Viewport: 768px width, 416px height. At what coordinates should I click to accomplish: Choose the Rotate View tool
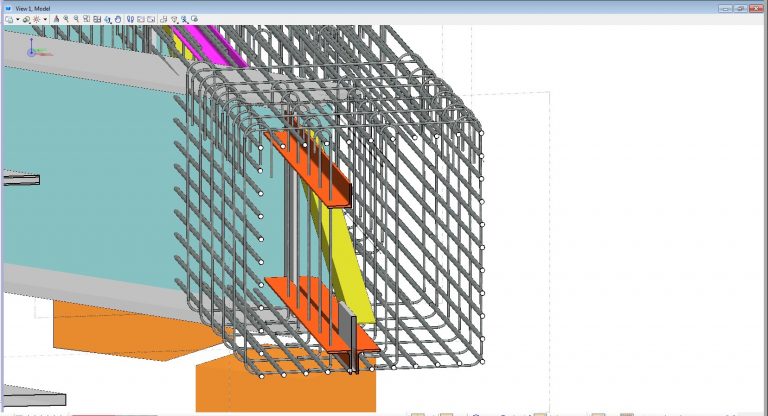108,19
